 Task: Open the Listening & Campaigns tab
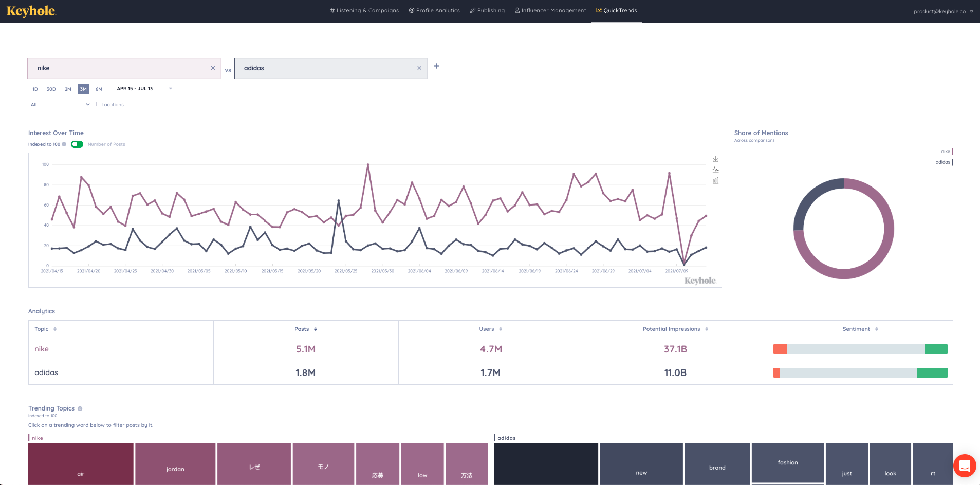click(364, 11)
